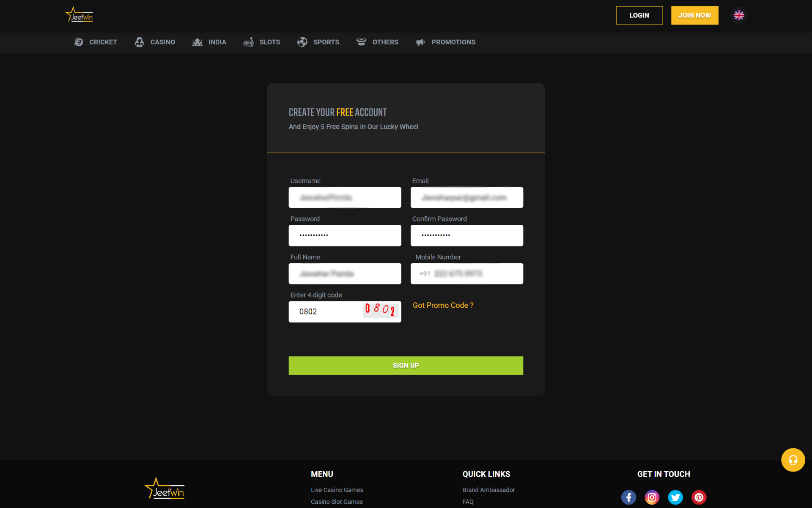This screenshot has width=812, height=508.
Task: Select the Username input field
Action: tap(345, 197)
